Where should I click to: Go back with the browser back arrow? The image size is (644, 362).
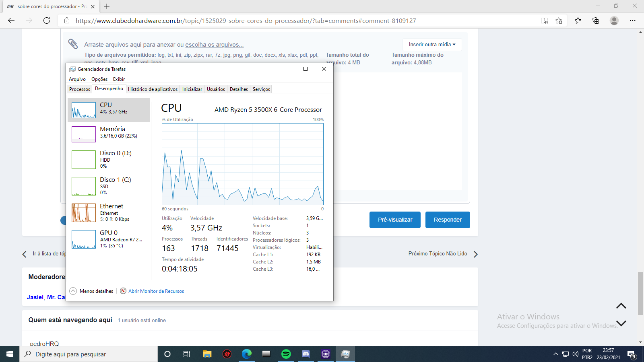pyautogui.click(x=11, y=21)
